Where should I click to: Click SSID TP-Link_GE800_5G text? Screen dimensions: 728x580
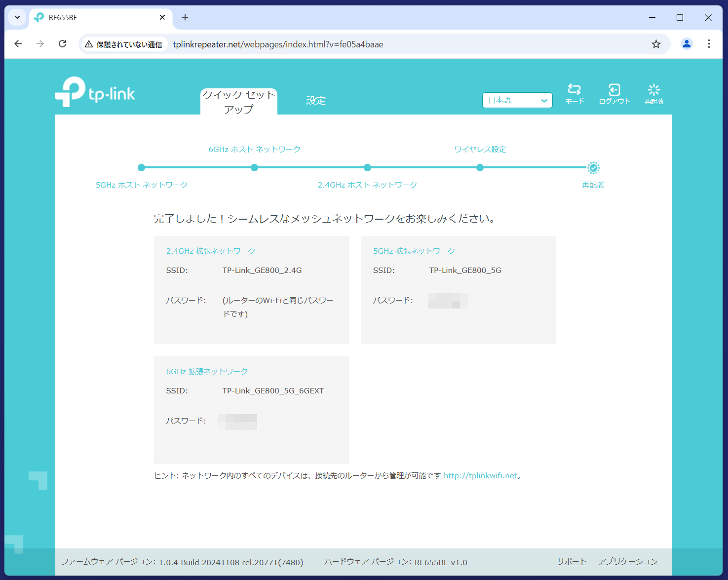tap(465, 271)
